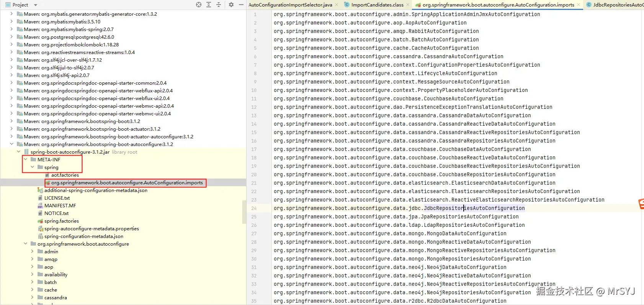Select spring-boot:3.1.2 Maven library
Screen dimensions: 644x305
click(x=82, y=121)
